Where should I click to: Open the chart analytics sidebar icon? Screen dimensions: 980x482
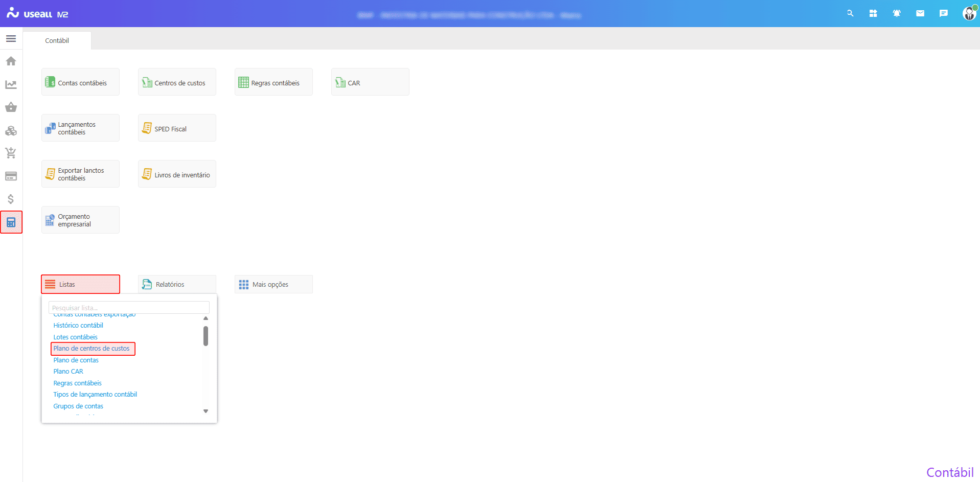tap(11, 84)
